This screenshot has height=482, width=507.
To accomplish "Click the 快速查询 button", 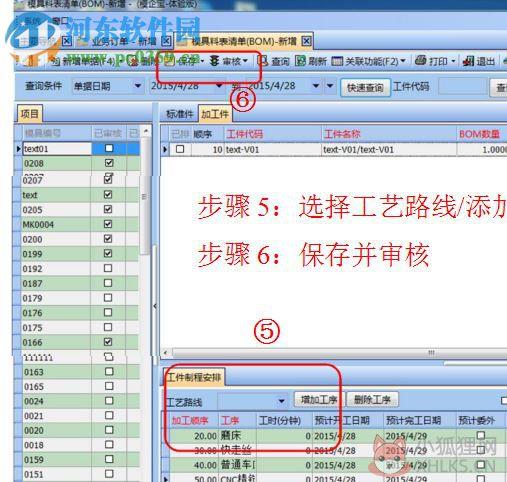I will pyautogui.click(x=365, y=88).
